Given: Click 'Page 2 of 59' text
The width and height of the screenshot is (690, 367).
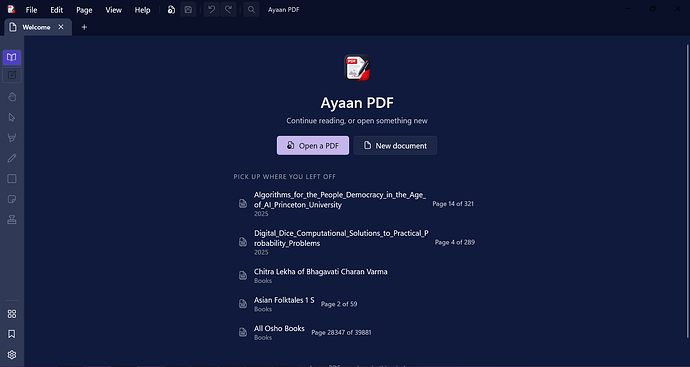Looking at the screenshot, I should pyautogui.click(x=339, y=304).
